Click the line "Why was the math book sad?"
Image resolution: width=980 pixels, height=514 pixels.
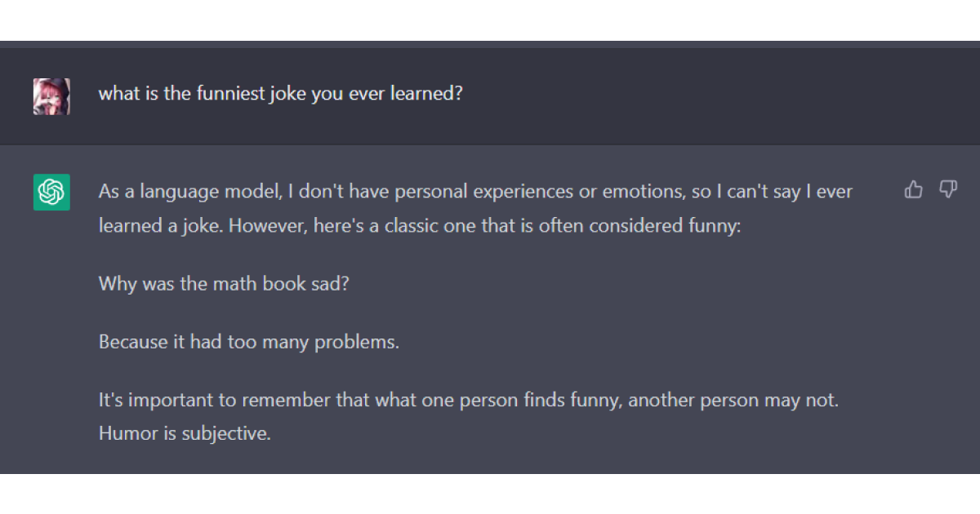[x=224, y=284]
